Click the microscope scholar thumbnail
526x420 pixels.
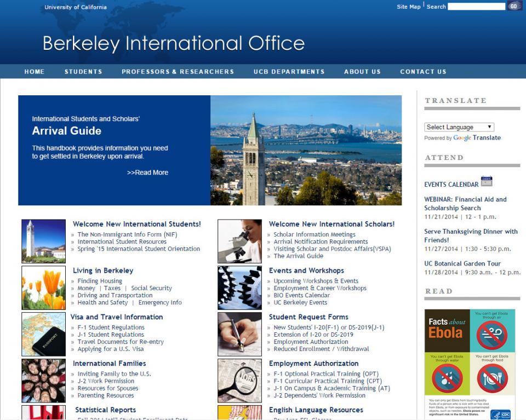pos(239,241)
